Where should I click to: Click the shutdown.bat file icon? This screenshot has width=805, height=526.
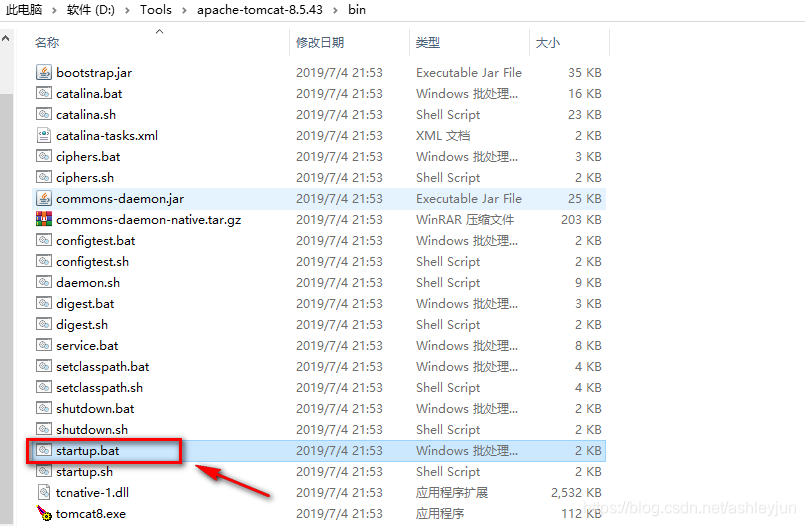pyautogui.click(x=44, y=408)
